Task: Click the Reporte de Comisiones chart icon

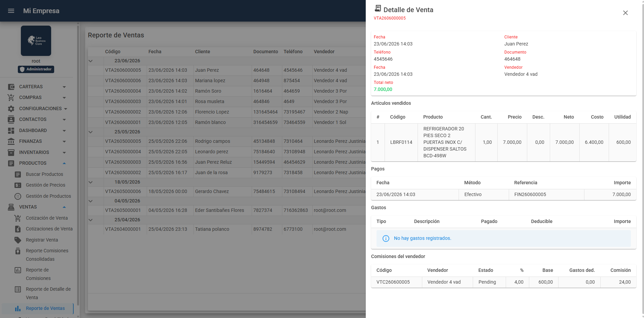Action: (18, 270)
